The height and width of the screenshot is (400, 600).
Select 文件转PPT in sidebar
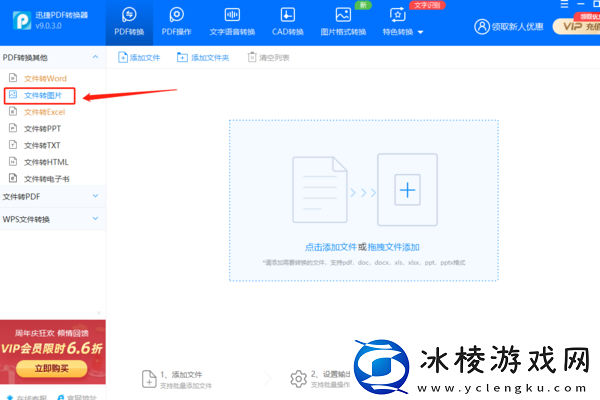point(42,129)
